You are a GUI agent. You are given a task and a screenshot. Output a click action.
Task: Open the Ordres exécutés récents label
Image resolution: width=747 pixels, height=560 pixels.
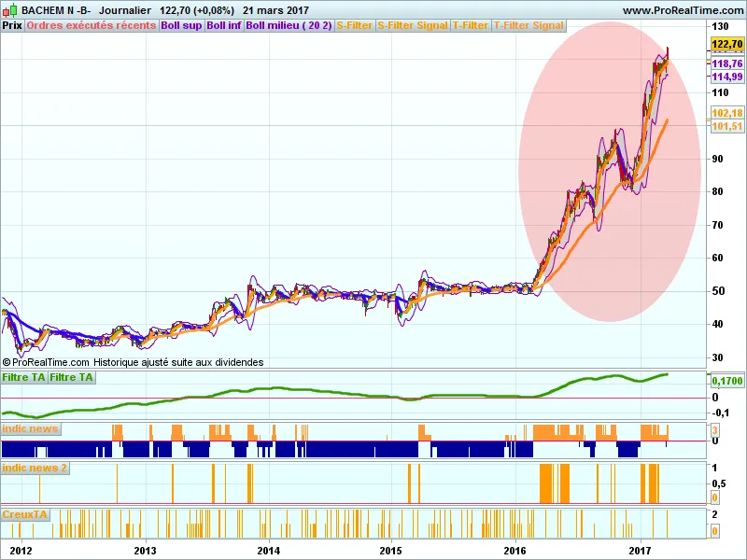coord(92,25)
